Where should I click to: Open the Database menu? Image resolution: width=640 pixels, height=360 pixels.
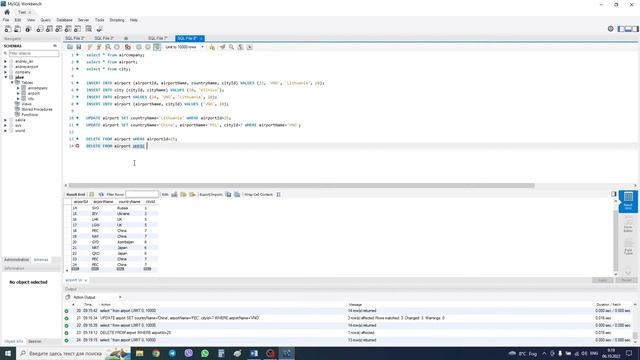[x=64, y=20]
